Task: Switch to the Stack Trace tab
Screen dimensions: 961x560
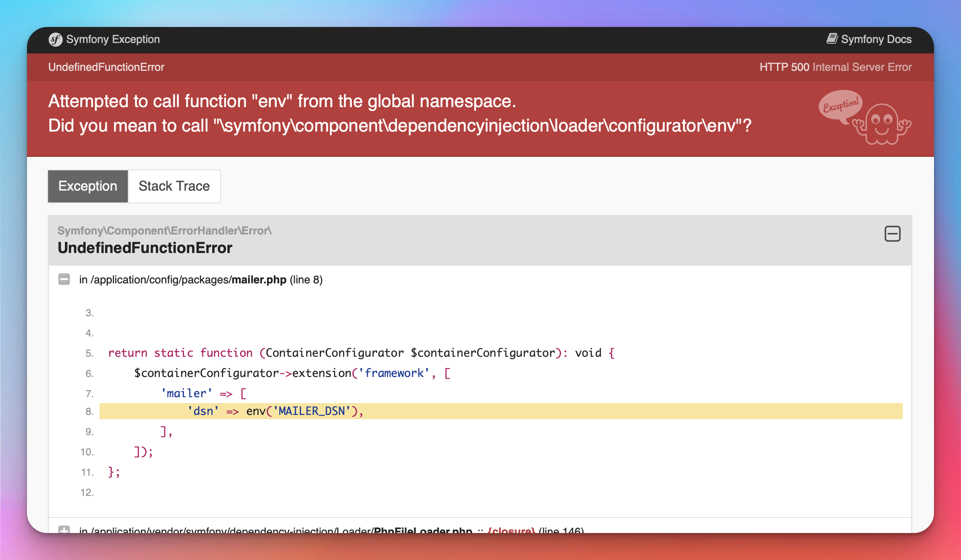Action: coord(174,186)
